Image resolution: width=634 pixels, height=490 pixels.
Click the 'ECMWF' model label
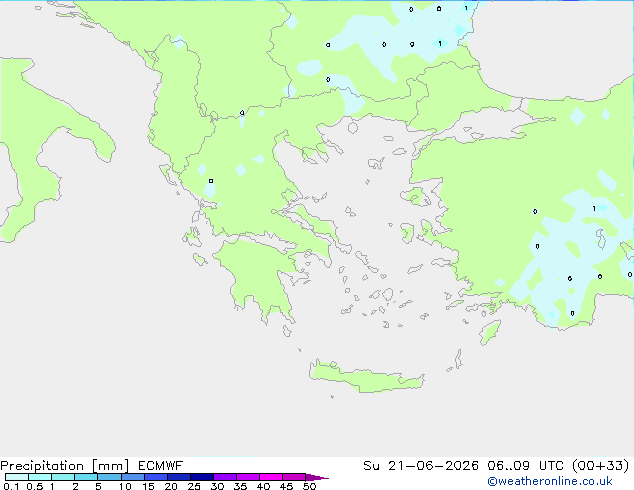point(161,466)
